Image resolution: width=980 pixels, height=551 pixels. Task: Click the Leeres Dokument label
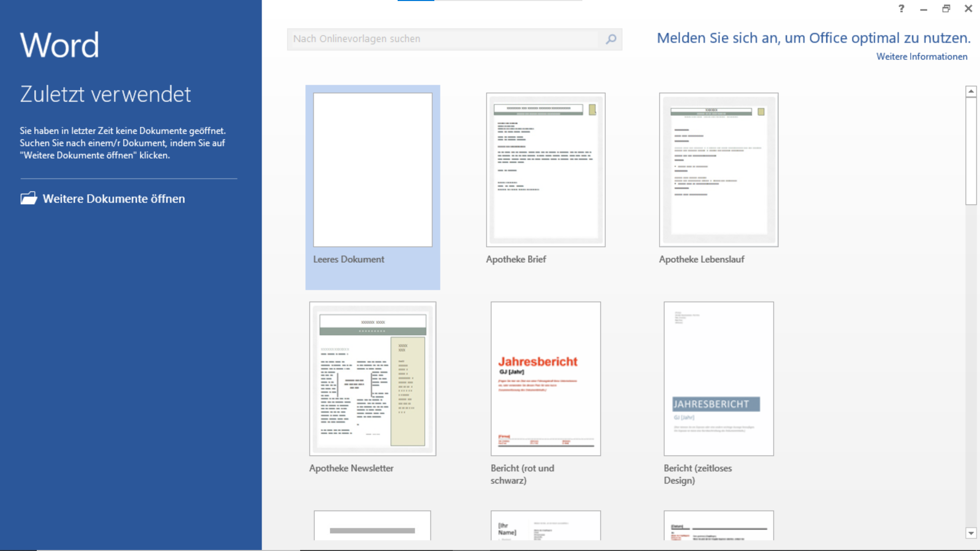(x=349, y=259)
